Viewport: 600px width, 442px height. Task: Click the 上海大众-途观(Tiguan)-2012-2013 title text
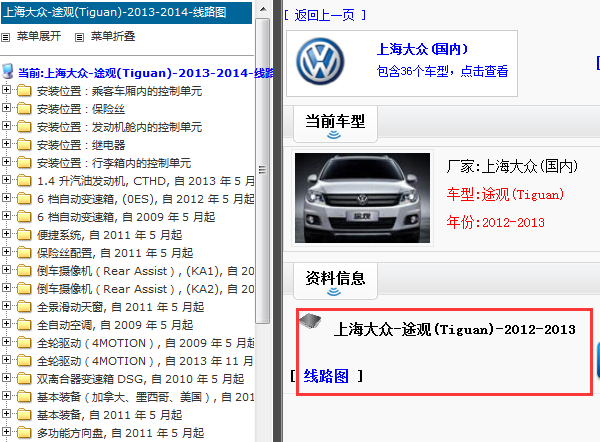tap(455, 329)
